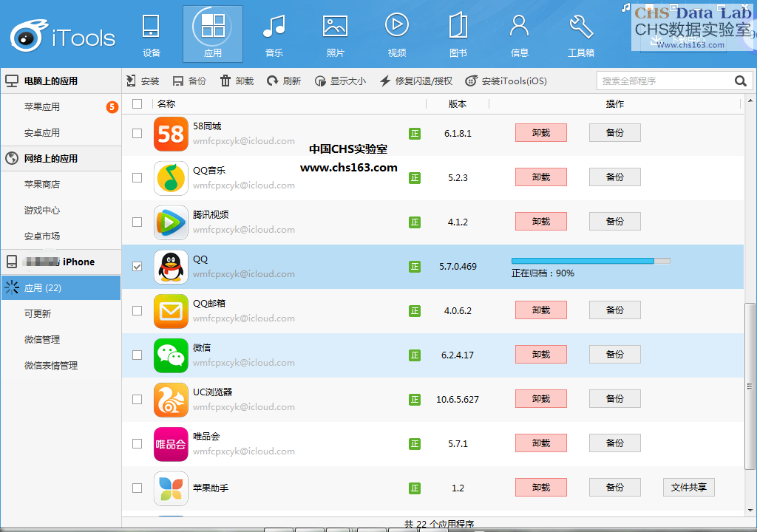Screen dimensions: 757x532
Task: Click the 苹果助手 app icon
Action: 171,488
